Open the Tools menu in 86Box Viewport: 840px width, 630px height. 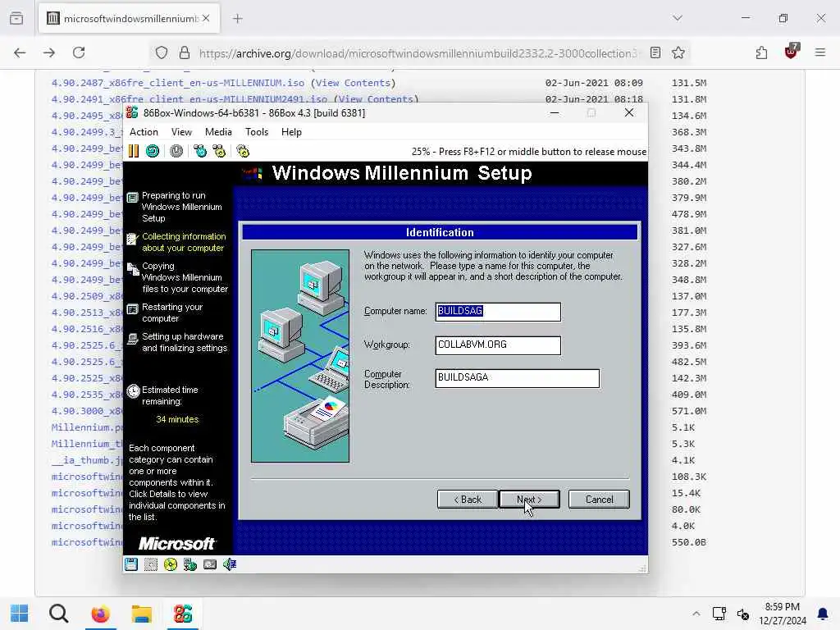[x=257, y=132]
